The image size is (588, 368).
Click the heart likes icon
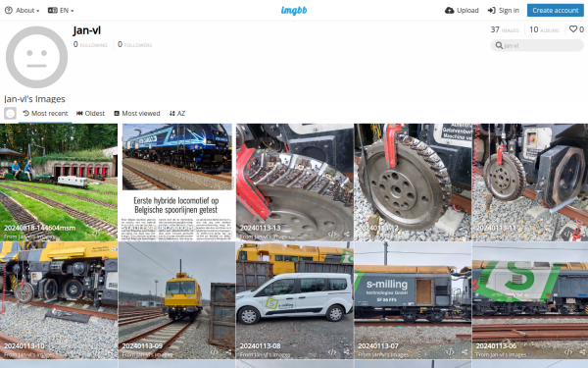(573, 28)
